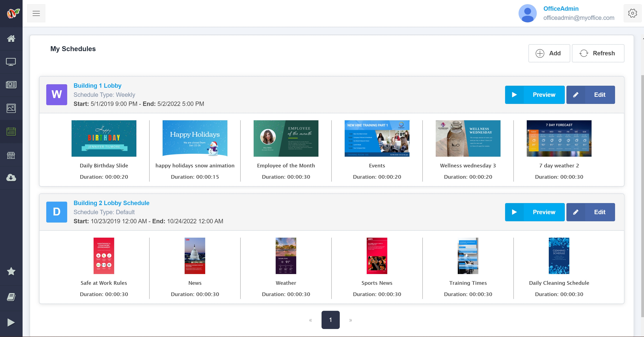The height and width of the screenshot is (337, 644).
Task: Open the store marketplace sidebar icon
Action: (11, 155)
